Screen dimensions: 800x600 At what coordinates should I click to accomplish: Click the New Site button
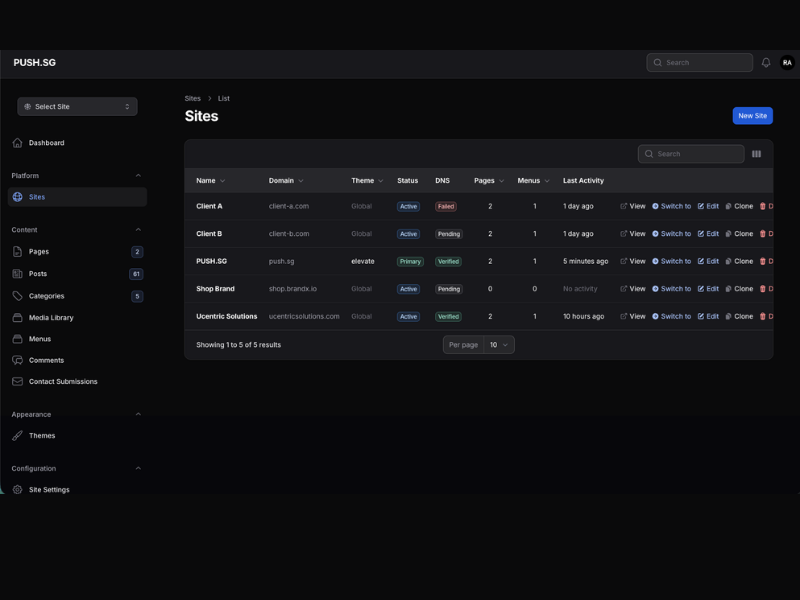pos(752,116)
